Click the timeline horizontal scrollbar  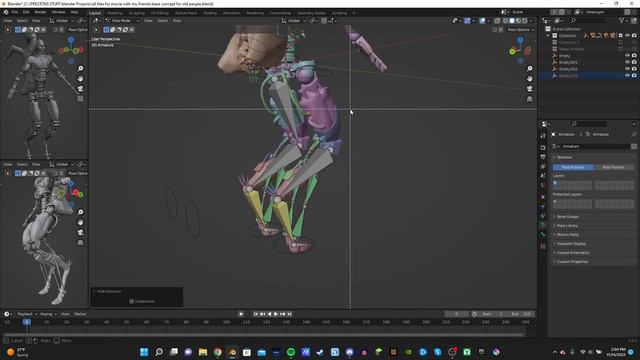(x=263, y=335)
